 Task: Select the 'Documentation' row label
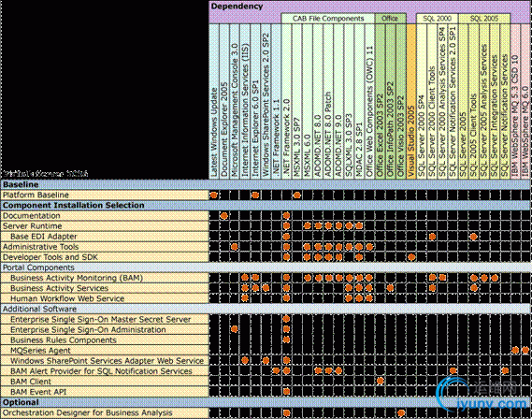tap(31, 216)
